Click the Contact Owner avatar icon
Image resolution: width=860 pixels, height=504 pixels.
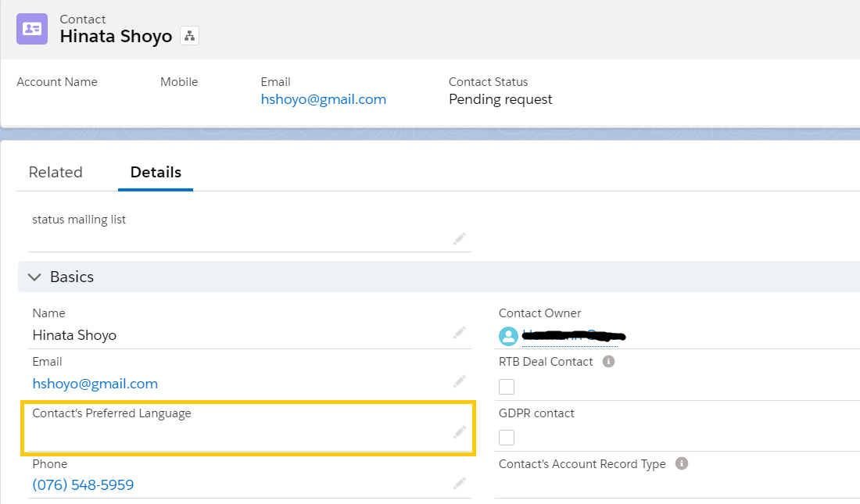click(508, 336)
